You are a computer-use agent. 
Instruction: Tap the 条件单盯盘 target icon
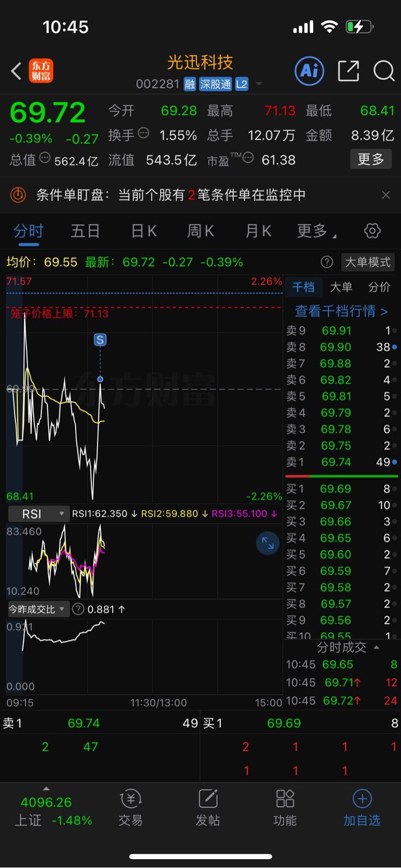(x=18, y=195)
